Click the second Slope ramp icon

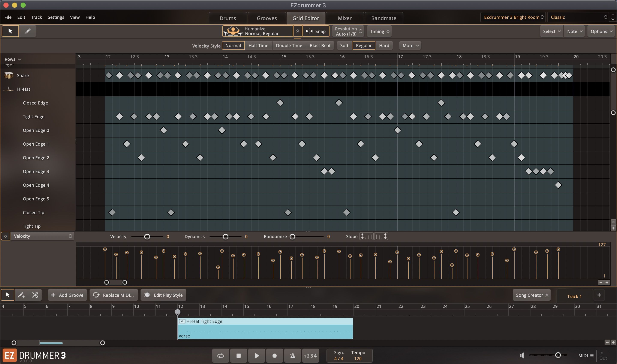point(381,236)
